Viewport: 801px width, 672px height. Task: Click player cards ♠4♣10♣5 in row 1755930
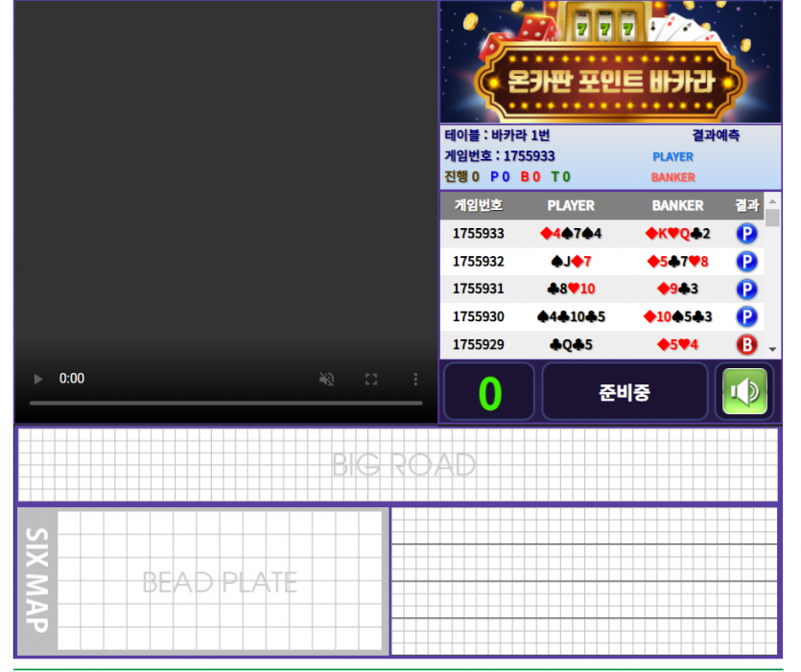click(571, 316)
